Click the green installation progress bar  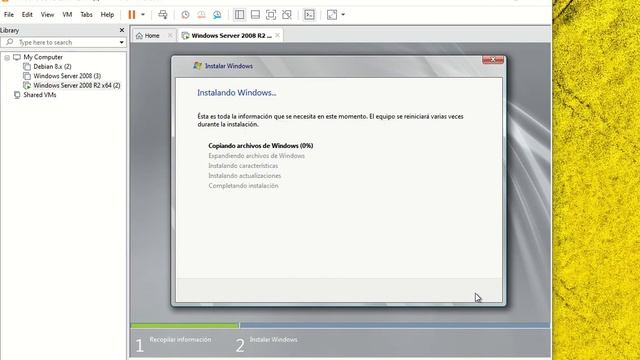point(185,325)
